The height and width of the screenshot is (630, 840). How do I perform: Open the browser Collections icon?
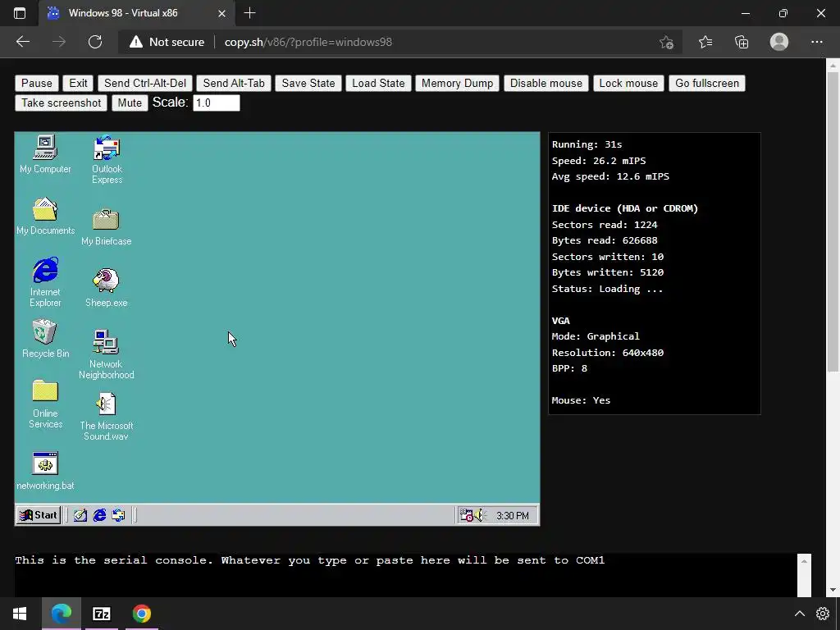click(x=742, y=42)
